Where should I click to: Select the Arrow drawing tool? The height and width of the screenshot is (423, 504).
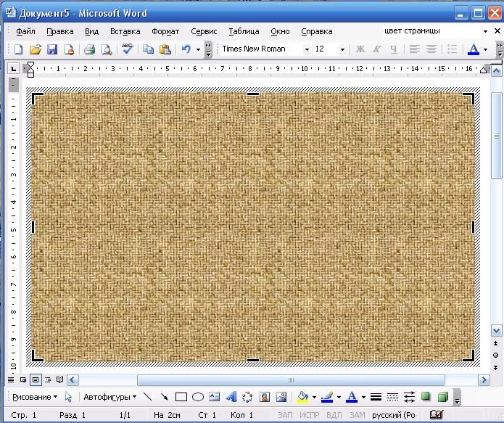tap(164, 397)
